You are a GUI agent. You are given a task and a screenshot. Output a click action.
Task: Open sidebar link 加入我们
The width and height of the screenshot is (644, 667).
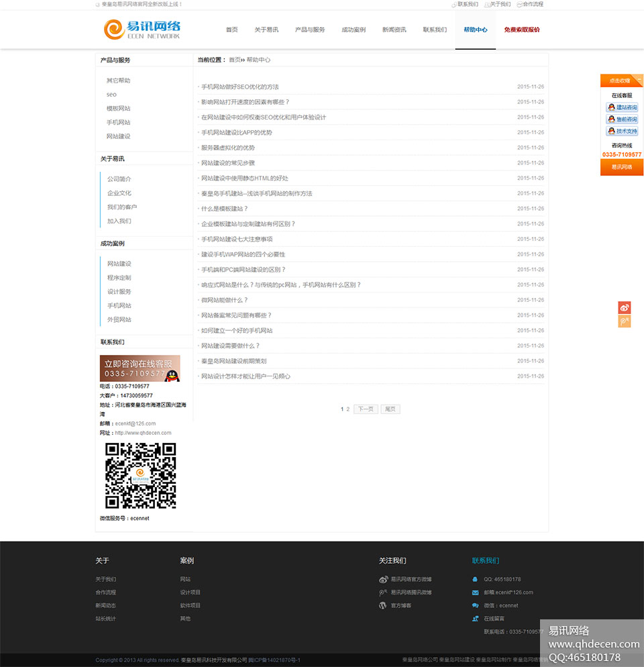pyautogui.click(x=119, y=221)
